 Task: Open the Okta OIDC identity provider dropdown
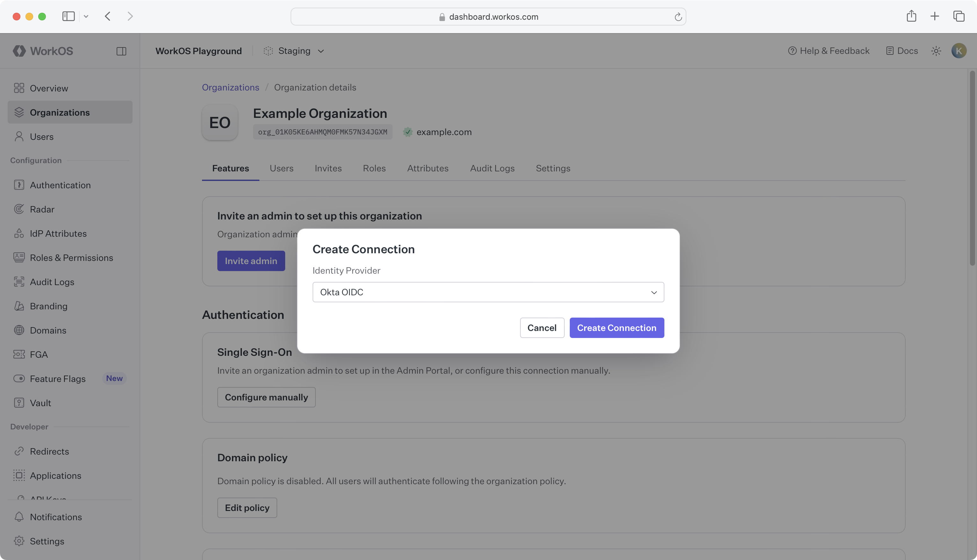[488, 292]
